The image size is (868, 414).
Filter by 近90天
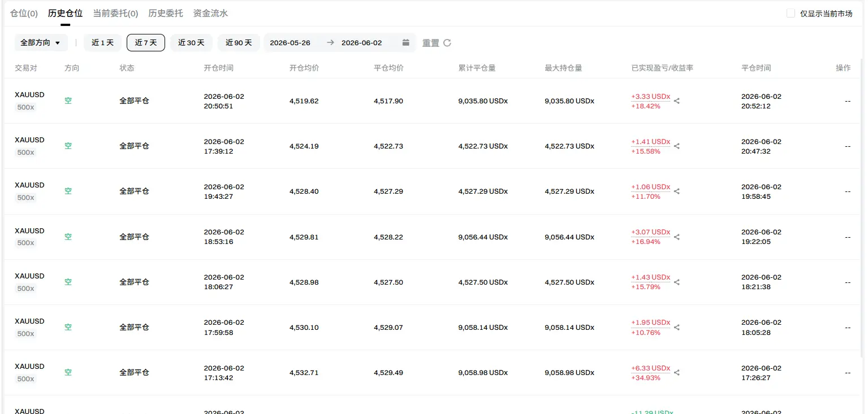(239, 43)
